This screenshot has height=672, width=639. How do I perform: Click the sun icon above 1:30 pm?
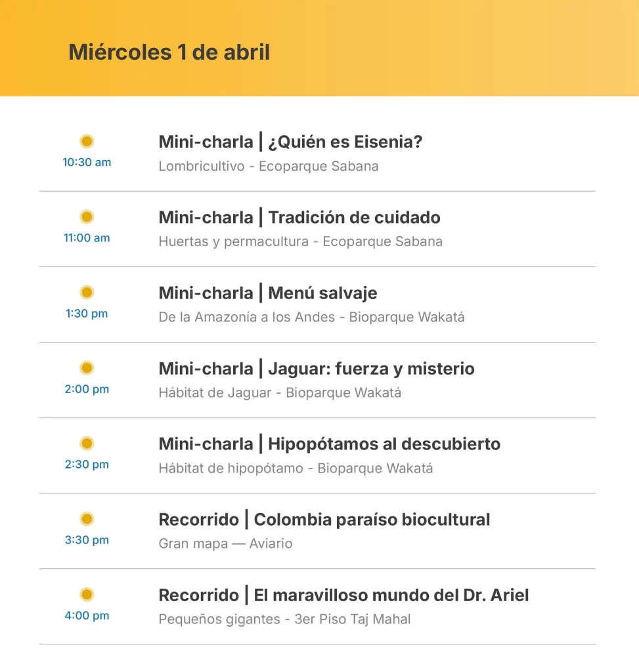pyautogui.click(x=87, y=292)
